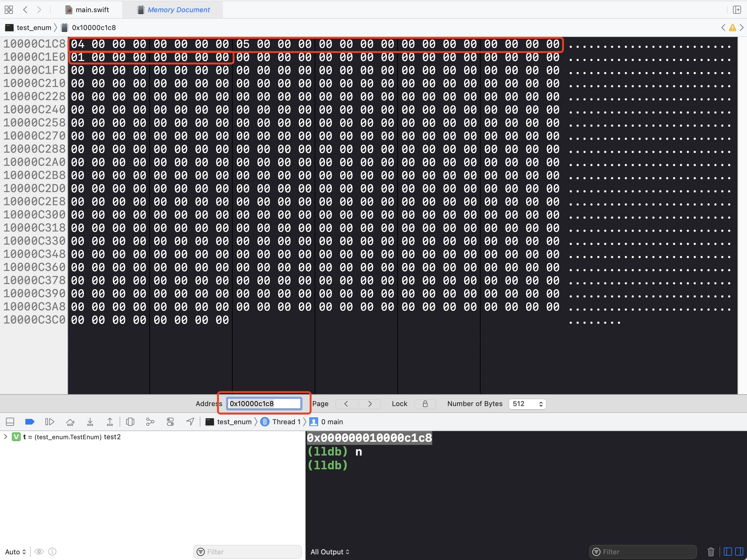Jump to the previous issue
747x560 pixels.
(x=723, y=28)
